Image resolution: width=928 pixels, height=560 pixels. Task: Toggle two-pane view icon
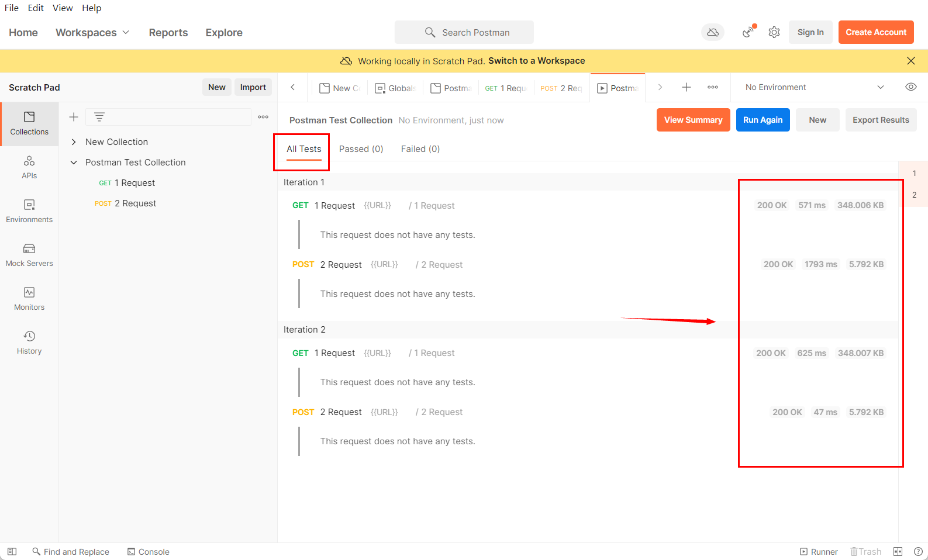click(x=898, y=551)
